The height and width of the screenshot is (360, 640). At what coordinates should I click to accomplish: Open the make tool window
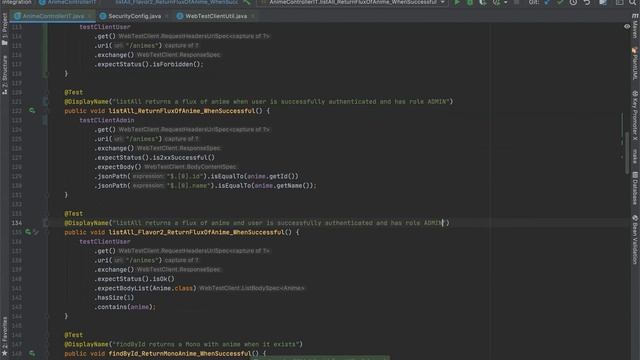coord(635,156)
